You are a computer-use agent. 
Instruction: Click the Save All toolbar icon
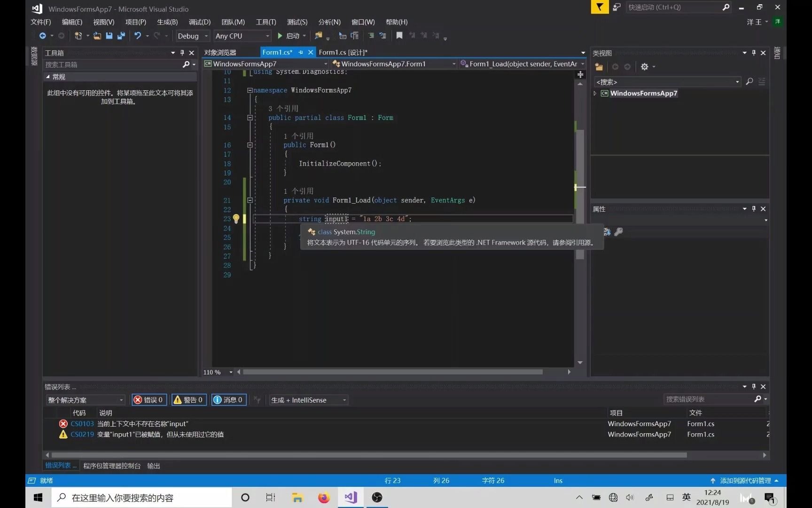click(x=122, y=36)
